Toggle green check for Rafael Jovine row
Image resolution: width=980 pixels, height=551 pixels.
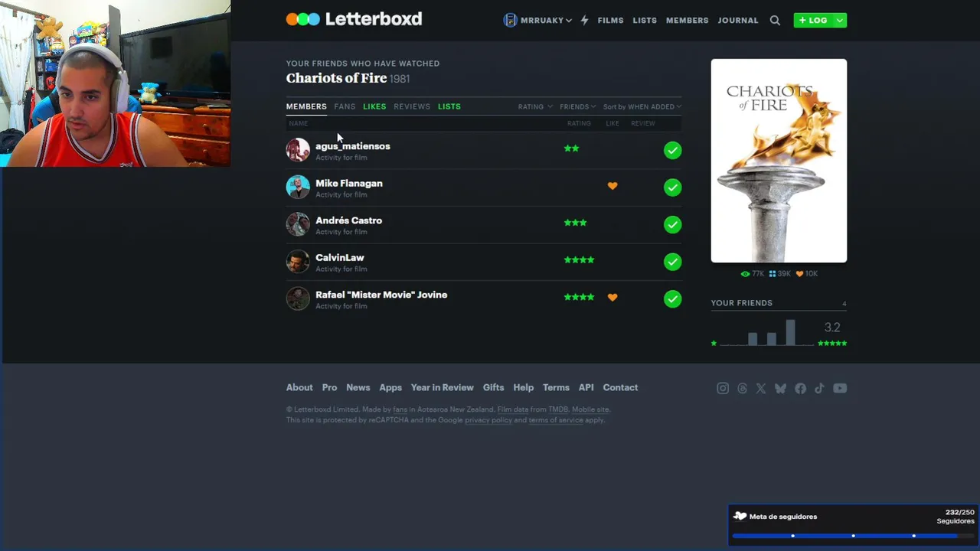672,298
